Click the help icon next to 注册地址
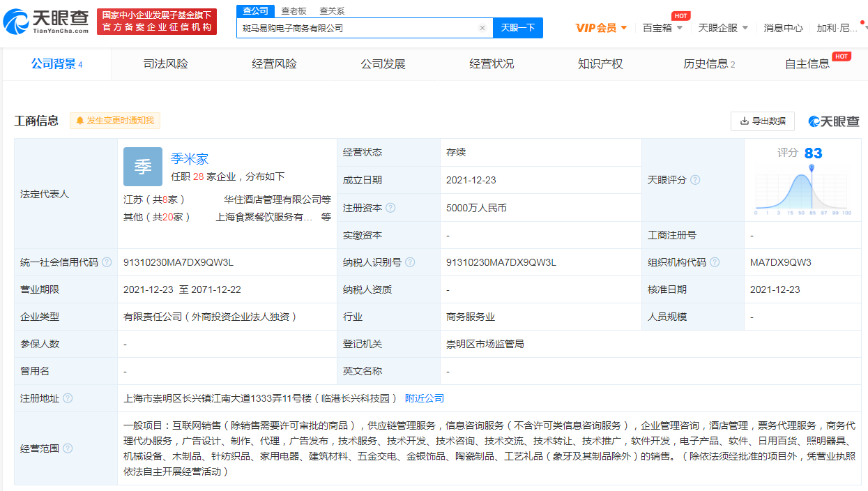 click(x=68, y=398)
